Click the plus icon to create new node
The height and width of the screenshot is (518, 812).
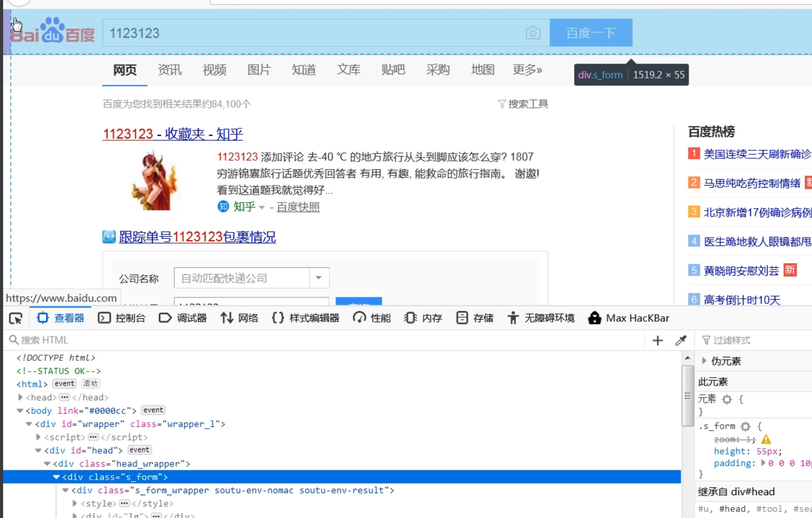pos(657,341)
